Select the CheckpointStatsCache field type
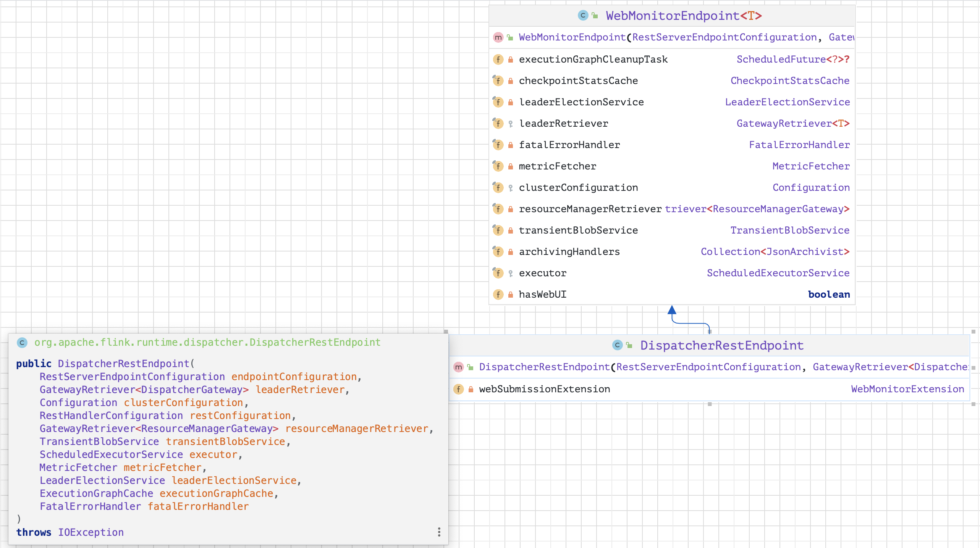This screenshot has width=980, height=548. (790, 81)
